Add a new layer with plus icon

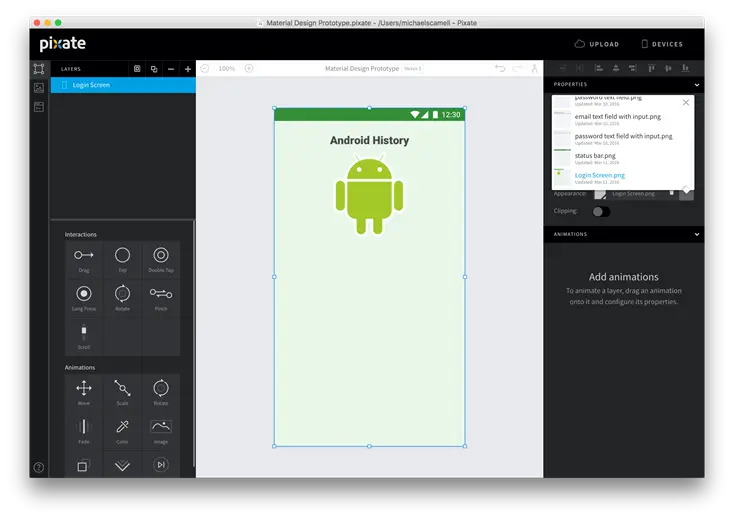coord(188,69)
